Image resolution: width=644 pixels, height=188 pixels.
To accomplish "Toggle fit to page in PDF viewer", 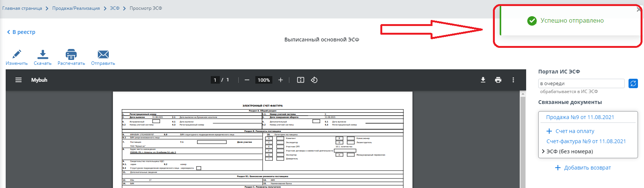I will click(x=301, y=80).
